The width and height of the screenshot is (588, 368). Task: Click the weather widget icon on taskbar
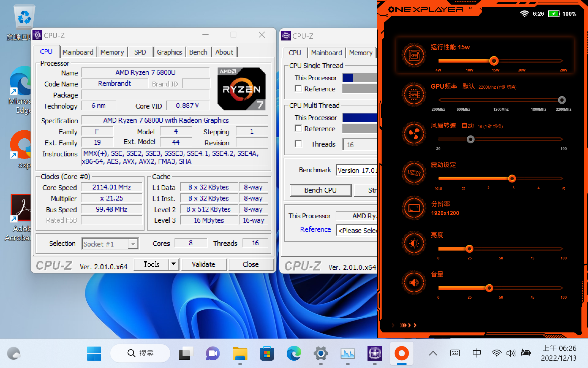coord(14,353)
